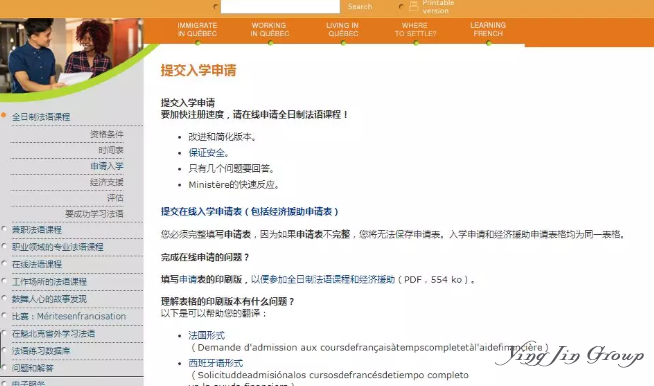Click the 全日制法语课程 sidebar item
654x386 pixels.
pyautogui.click(x=41, y=117)
